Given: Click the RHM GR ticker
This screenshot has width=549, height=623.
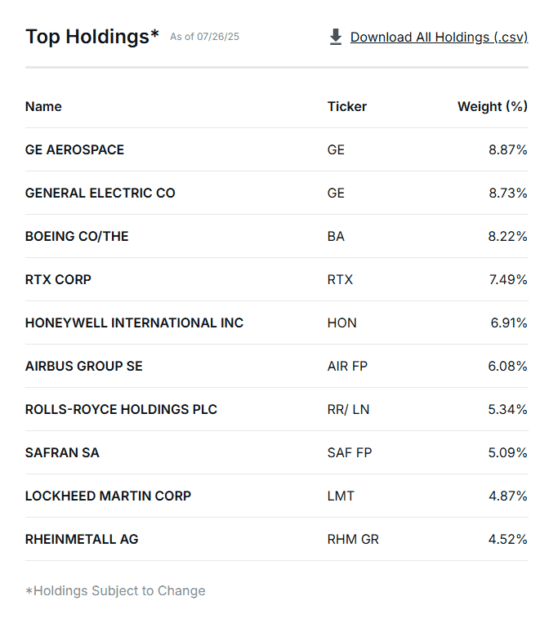Looking at the screenshot, I should click(353, 540).
